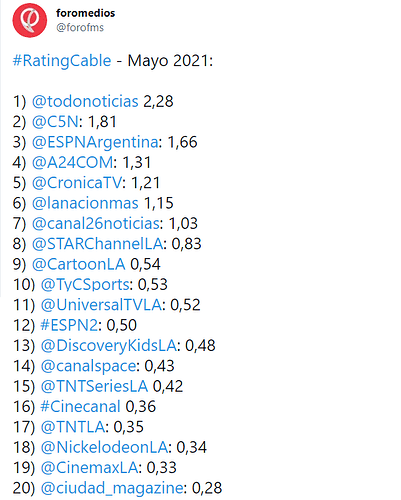Viewport: 401px width, 500px height.
Task: Visit the @C5N profile mention
Action: click(55, 122)
